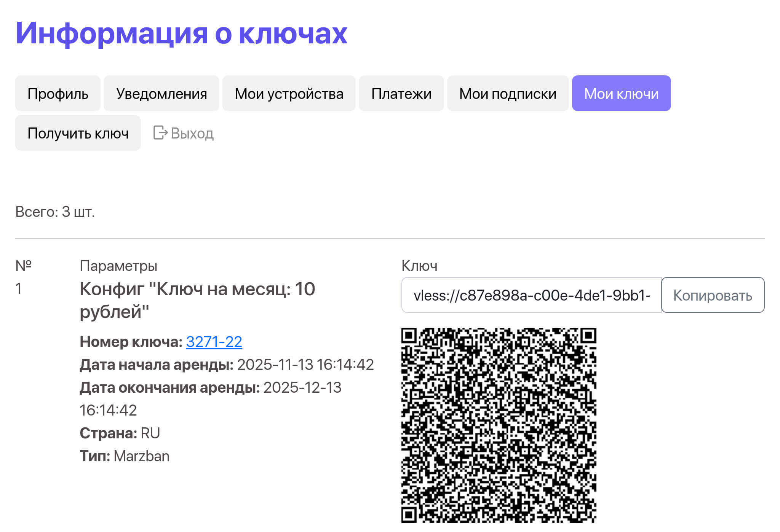The image size is (780, 532).
Task: Click the Выход logout text
Action: pyautogui.click(x=192, y=134)
